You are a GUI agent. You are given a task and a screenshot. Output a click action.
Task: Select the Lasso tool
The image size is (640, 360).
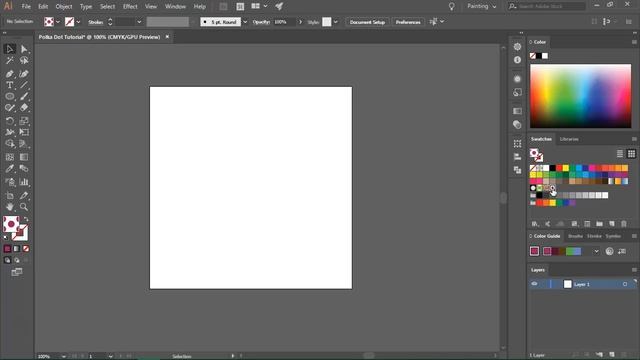24,61
